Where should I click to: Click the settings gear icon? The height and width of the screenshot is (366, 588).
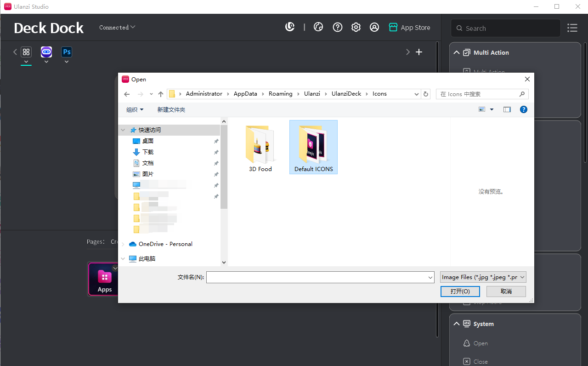[356, 28]
